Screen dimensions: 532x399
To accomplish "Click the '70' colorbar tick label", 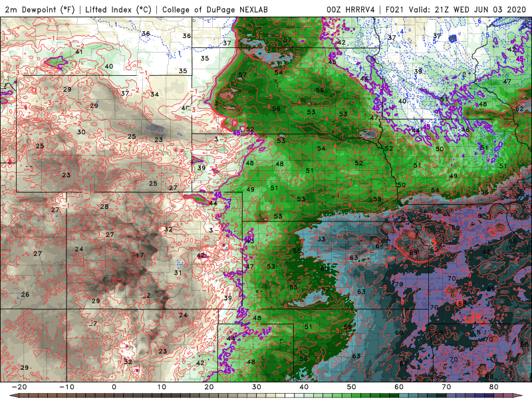I will (x=446, y=387).
